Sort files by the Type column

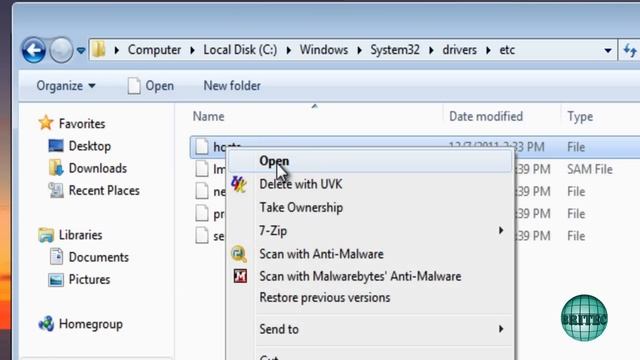[x=580, y=117]
